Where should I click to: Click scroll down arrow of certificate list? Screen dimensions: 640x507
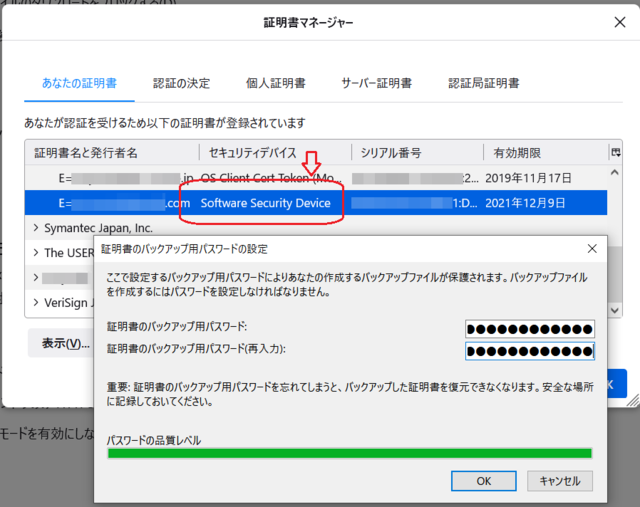tap(615, 310)
